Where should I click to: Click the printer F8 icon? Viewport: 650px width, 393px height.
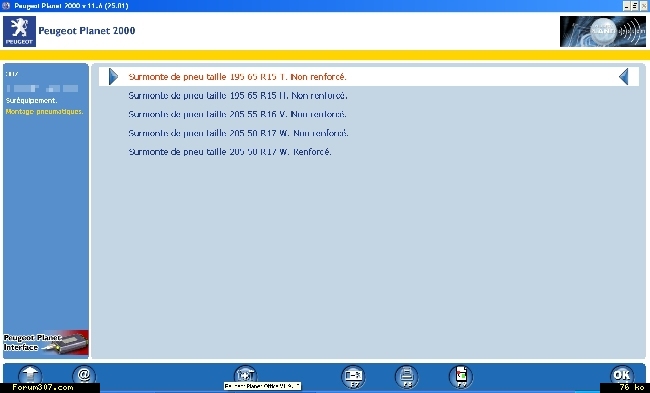(407, 376)
